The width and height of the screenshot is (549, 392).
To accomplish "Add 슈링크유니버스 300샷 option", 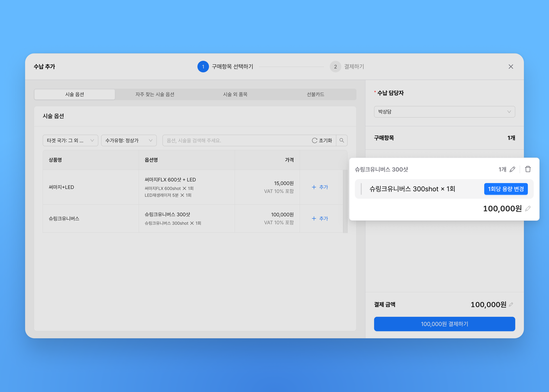I will click(320, 218).
